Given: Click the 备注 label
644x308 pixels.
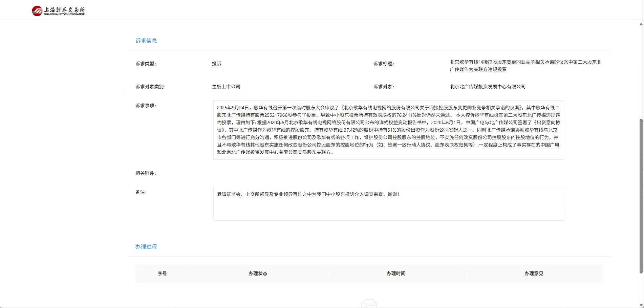Looking at the screenshot, I should tap(141, 192).
